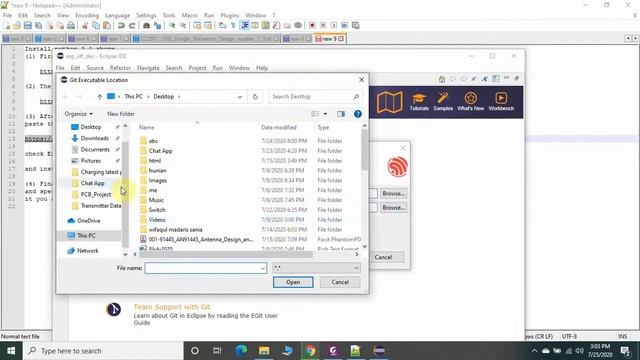Screen dimensions: 640x360
Task: Refresh the Desktop folder listing
Action: click(255, 97)
